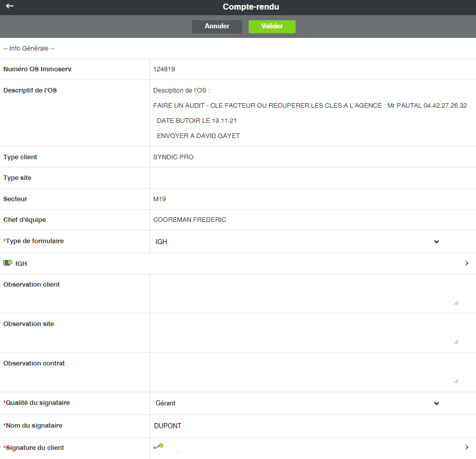Click the OS number 124819

point(164,69)
